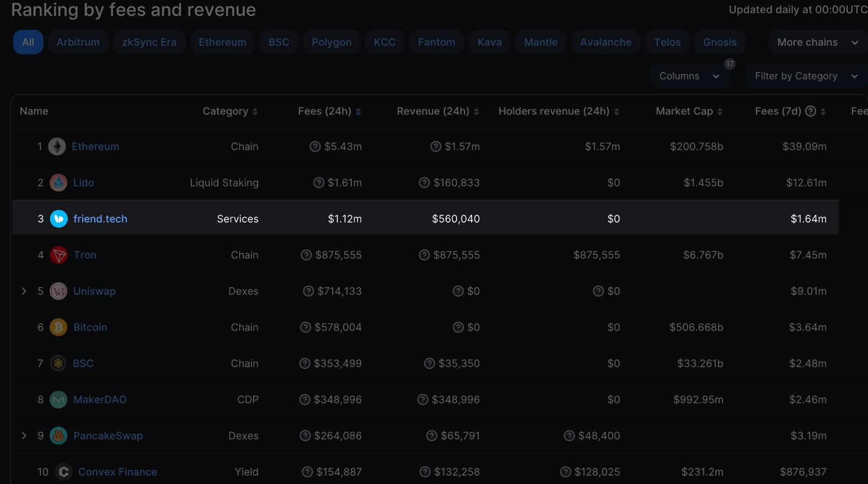This screenshot has width=868, height=484.
Task: Open the MakerDAO protocol link
Action: tap(100, 400)
